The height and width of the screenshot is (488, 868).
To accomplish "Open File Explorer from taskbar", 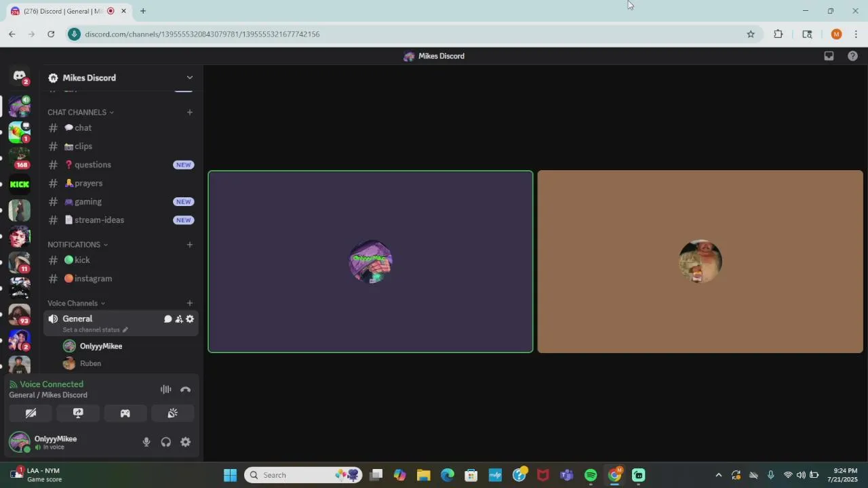I will click(x=423, y=475).
